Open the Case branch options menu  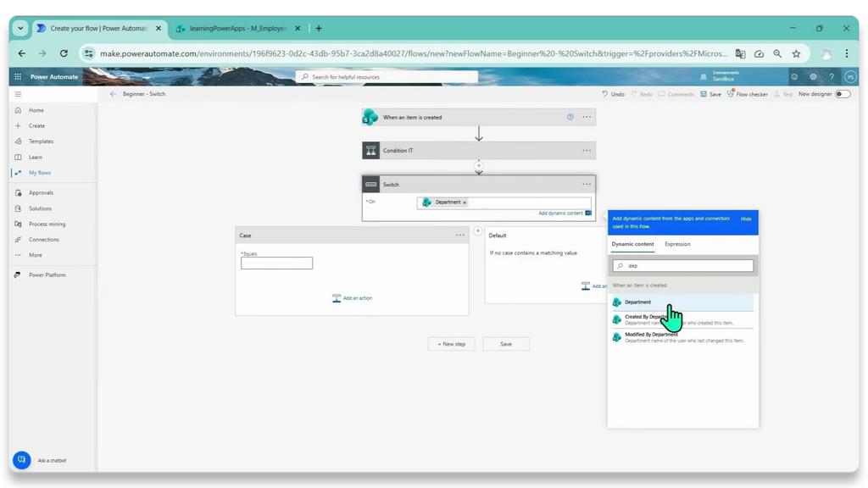pyautogui.click(x=460, y=236)
